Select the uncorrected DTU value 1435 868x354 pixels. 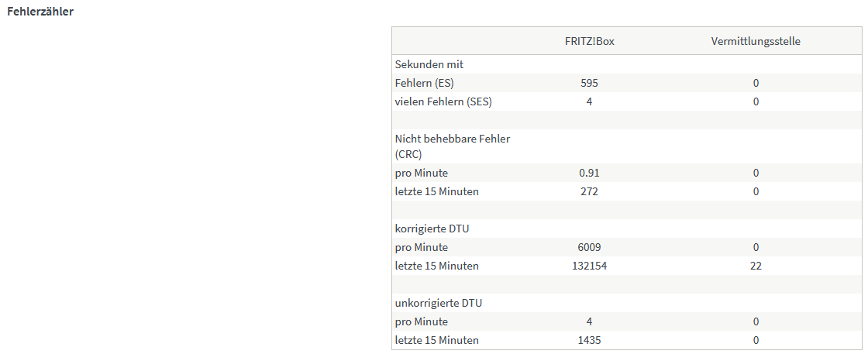click(589, 340)
